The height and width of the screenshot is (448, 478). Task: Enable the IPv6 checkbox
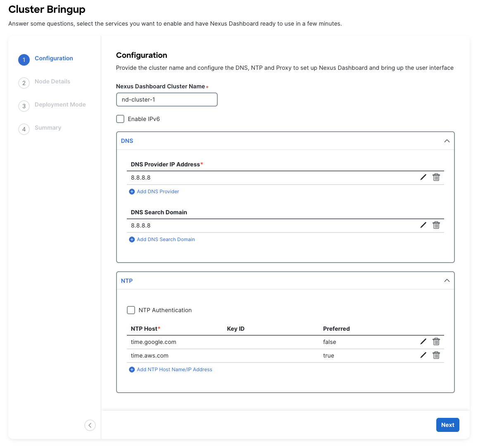120,119
